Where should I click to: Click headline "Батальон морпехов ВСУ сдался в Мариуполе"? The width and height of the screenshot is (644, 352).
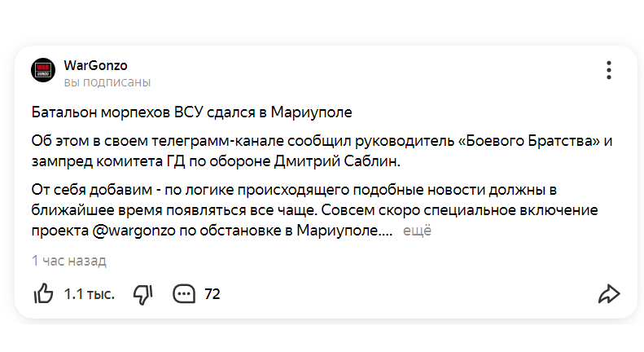pos(191,112)
